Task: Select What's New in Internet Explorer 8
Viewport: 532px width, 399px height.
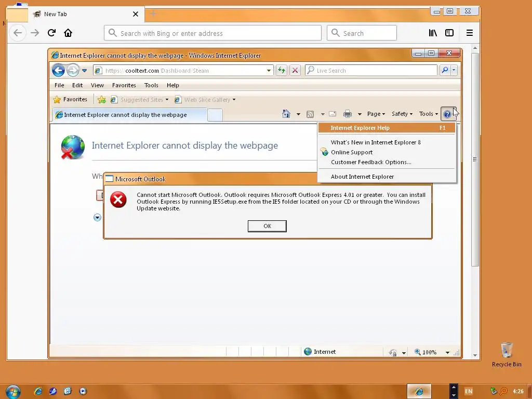Action: coord(387,142)
